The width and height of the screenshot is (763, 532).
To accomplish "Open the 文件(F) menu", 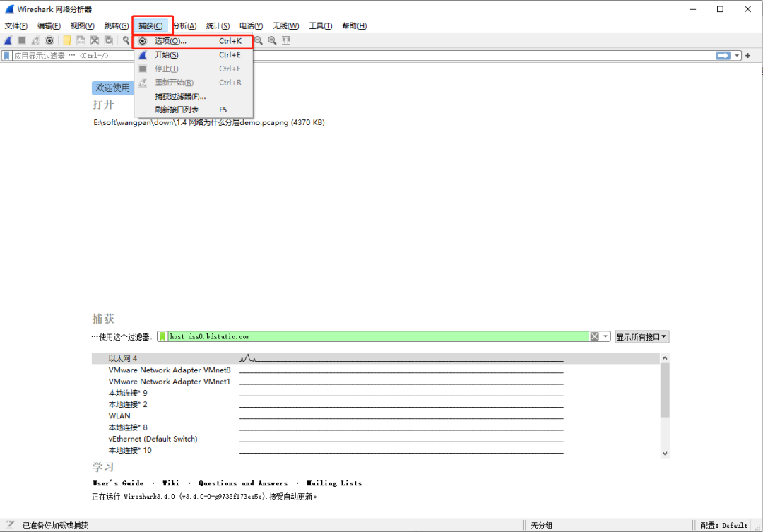I will [x=16, y=26].
